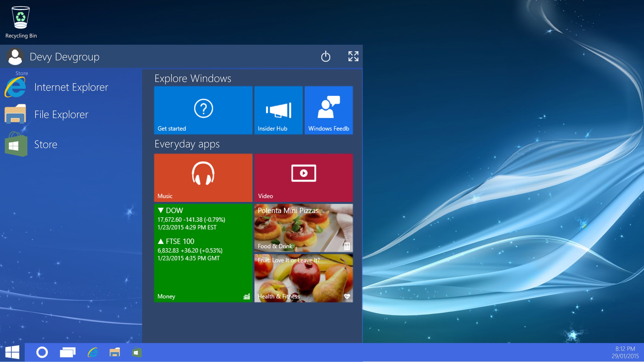Image resolution: width=644 pixels, height=362 pixels.
Task: Open the Food & Drink pizza tile
Action: click(304, 228)
